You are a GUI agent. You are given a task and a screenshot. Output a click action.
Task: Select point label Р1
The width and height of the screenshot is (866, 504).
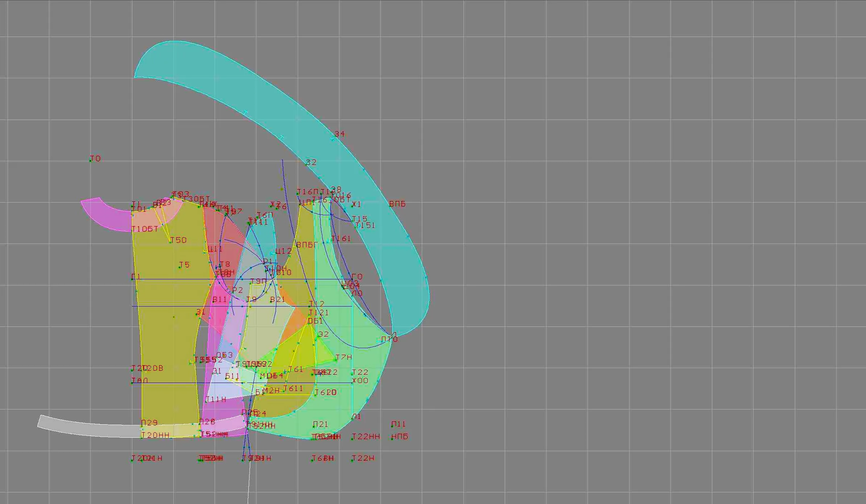click(268, 261)
